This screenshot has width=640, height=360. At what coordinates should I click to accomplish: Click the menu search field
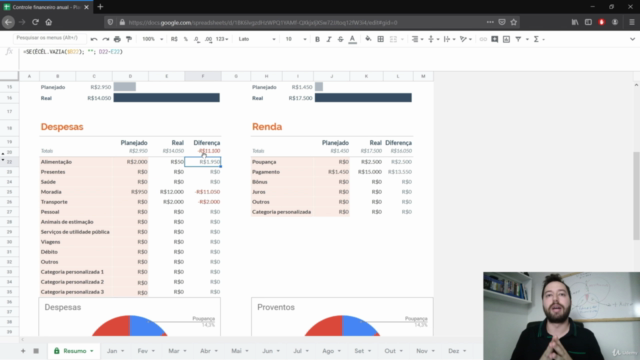49,38
